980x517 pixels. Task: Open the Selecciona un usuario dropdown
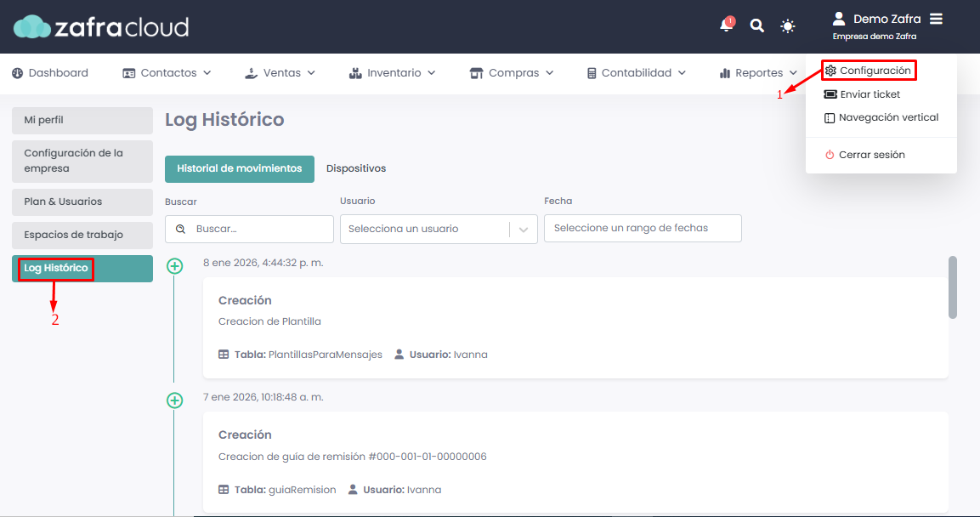(x=439, y=230)
